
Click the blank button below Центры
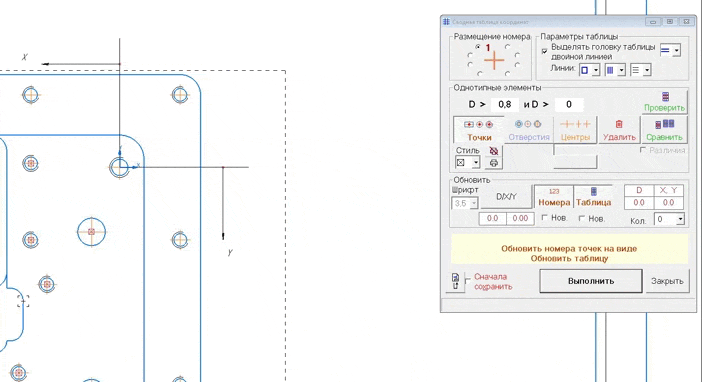(x=575, y=162)
